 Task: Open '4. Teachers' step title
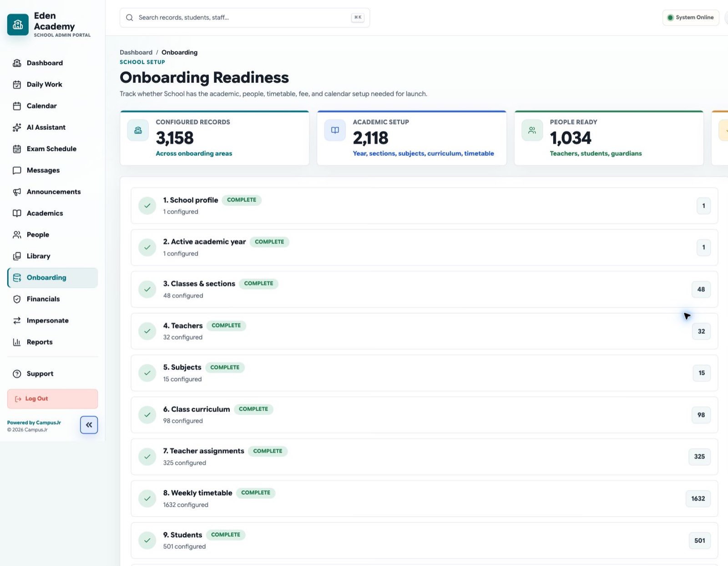183,326
